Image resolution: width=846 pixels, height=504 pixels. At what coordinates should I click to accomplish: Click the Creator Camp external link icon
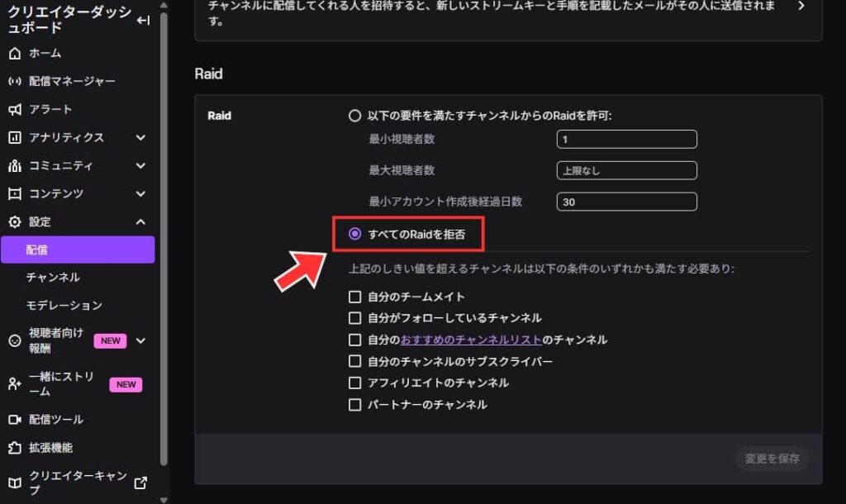coord(140,483)
